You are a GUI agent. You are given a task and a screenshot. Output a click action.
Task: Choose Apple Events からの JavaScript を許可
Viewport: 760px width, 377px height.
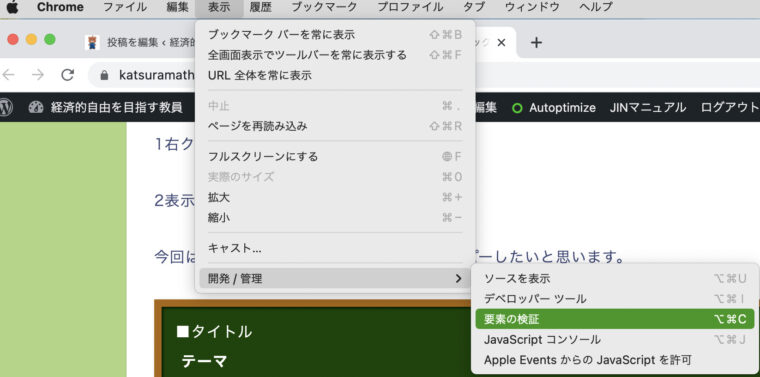[x=615, y=360]
